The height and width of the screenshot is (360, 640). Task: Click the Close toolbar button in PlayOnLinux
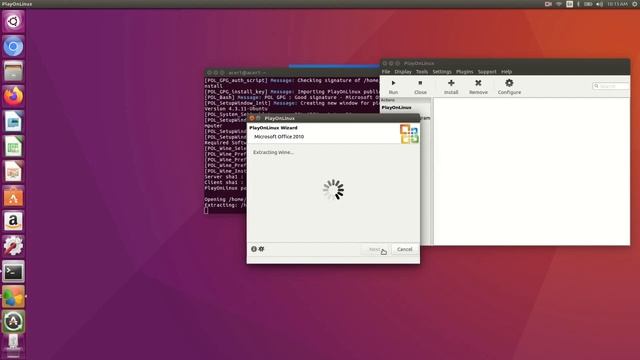[420, 87]
